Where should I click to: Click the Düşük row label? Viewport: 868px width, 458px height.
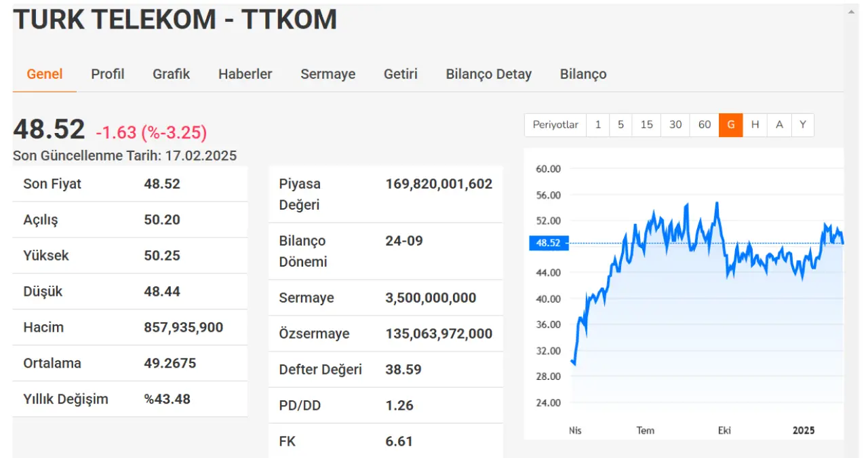43,292
